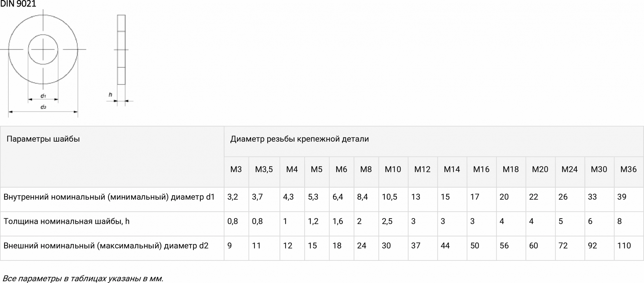Click the h thickness label in diagram
This screenshot has width=644, height=283.
(110, 95)
